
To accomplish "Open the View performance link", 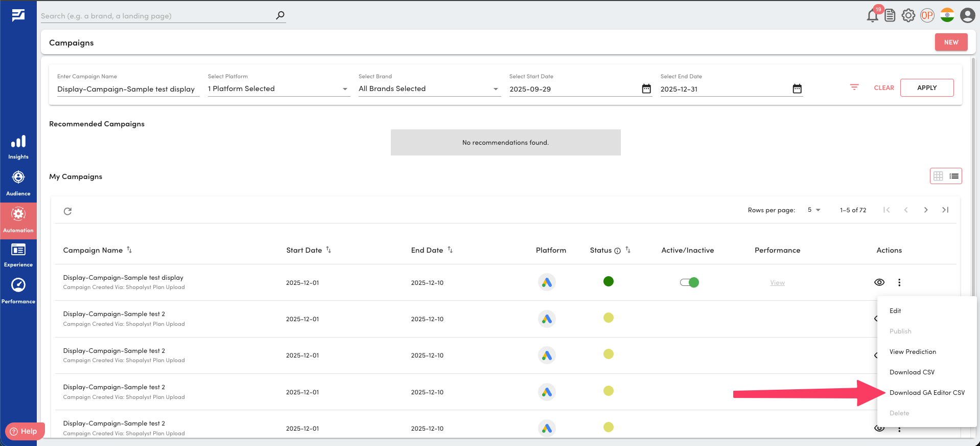I will (778, 283).
